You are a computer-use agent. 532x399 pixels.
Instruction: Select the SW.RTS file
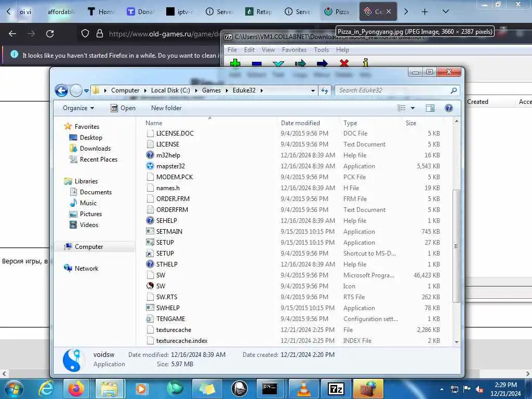click(167, 297)
